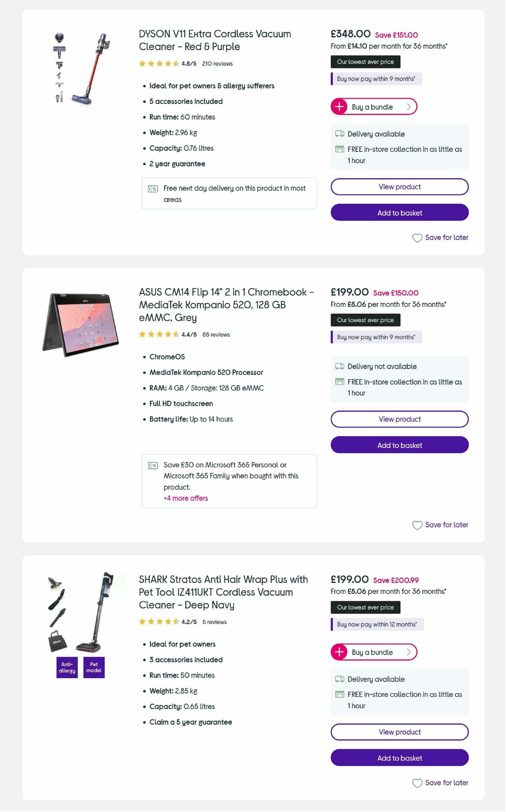Click the heart icon to save the Dyson V11

tap(417, 238)
